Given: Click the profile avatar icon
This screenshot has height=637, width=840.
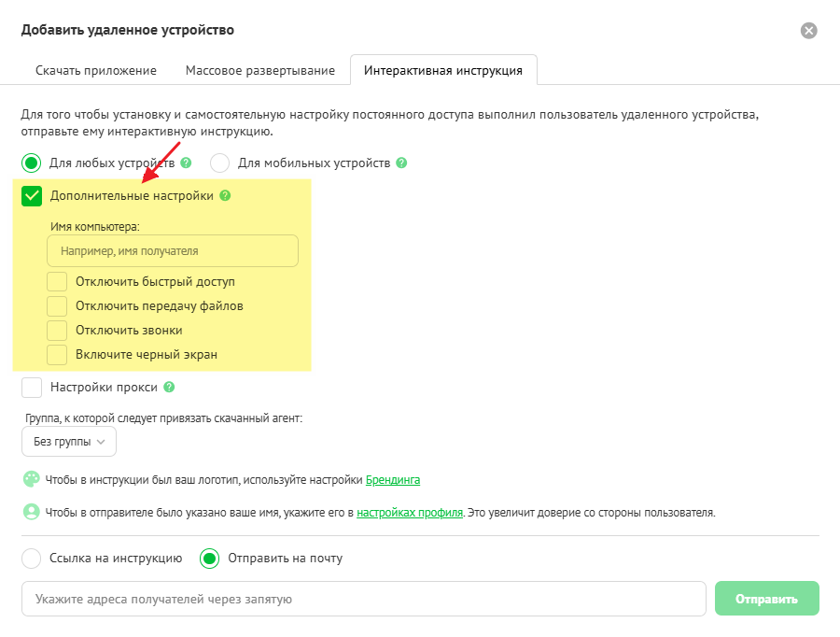Looking at the screenshot, I should pyautogui.click(x=32, y=512).
